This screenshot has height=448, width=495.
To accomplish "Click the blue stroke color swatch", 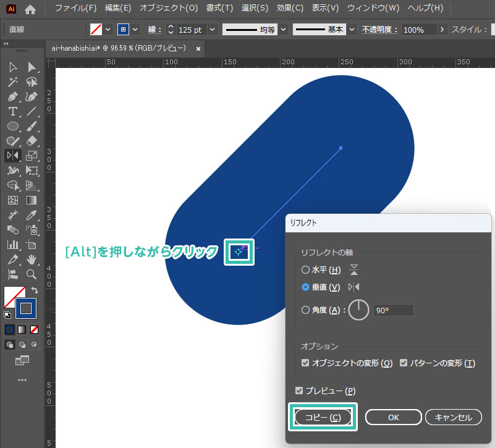I will point(27,307).
